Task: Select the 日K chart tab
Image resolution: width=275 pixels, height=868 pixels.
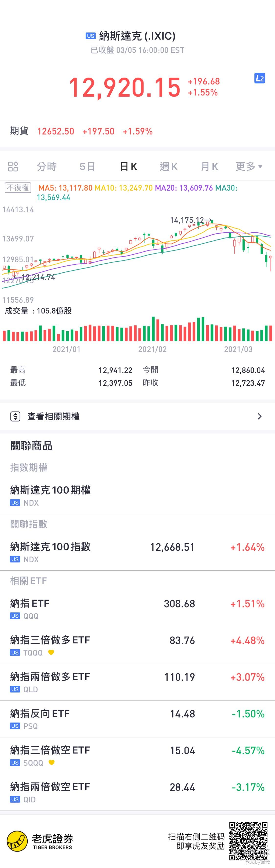Action: [x=129, y=166]
